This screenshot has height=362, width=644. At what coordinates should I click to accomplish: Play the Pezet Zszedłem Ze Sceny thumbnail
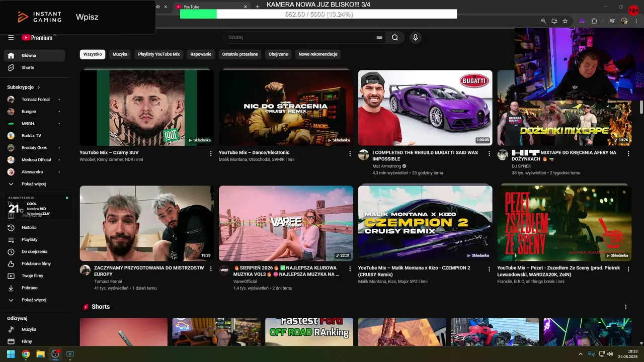pyautogui.click(x=565, y=223)
